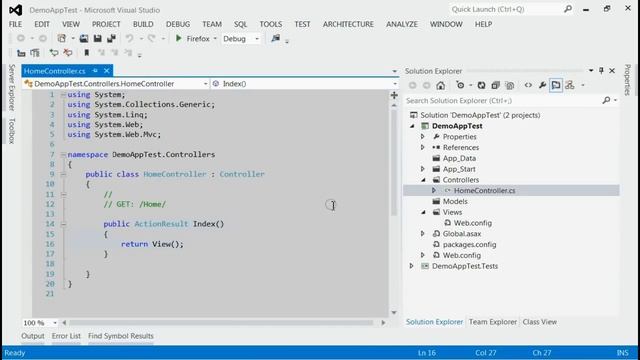Click the New Project toolbar icon
Screen dimensions: 640x360
[x=62, y=38]
